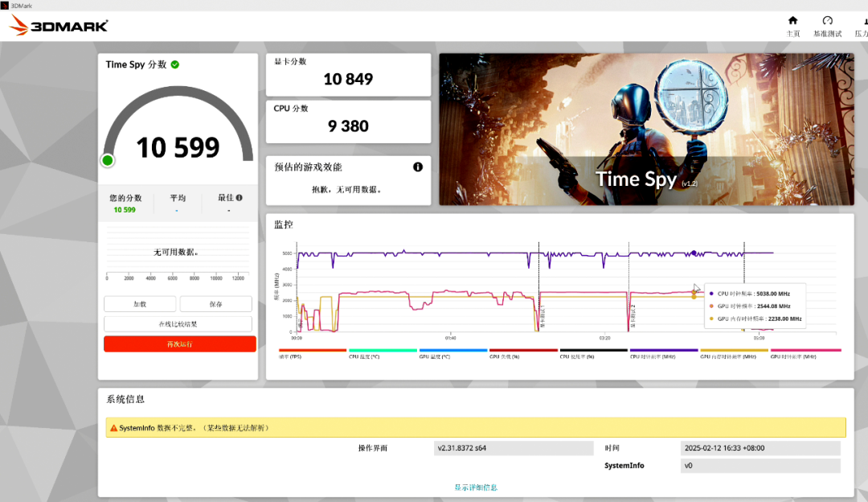Click CPU 时钟频率 5038.00 MHz tooltip value
The image size is (868, 502).
[x=773, y=294]
